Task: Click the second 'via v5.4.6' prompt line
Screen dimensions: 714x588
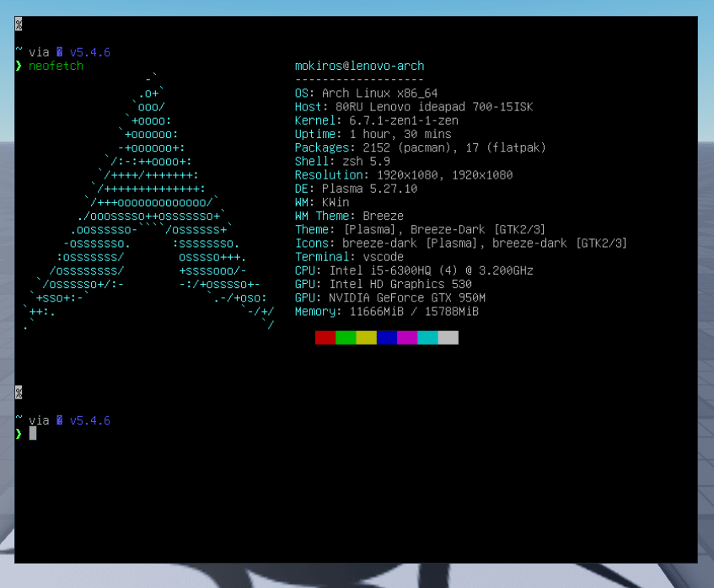Action: click(63, 420)
